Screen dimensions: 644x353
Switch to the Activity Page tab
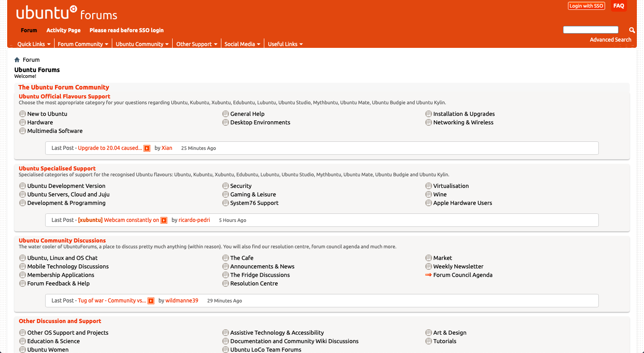[x=64, y=30]
